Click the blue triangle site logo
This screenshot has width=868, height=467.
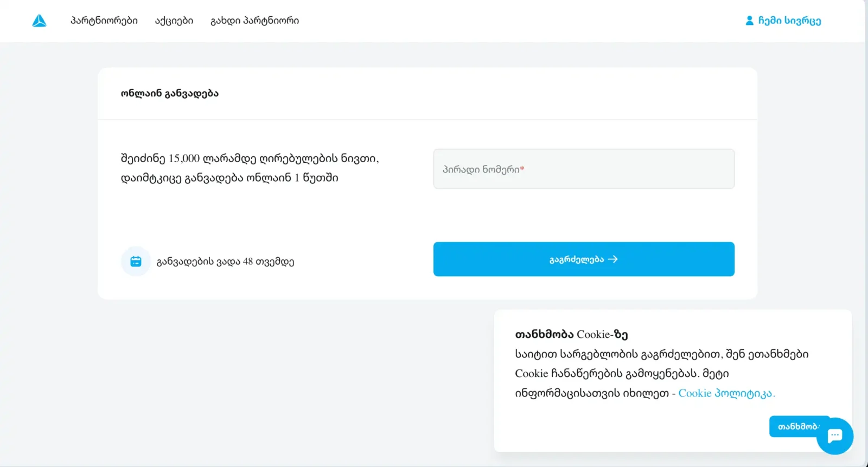pos(39,21)
